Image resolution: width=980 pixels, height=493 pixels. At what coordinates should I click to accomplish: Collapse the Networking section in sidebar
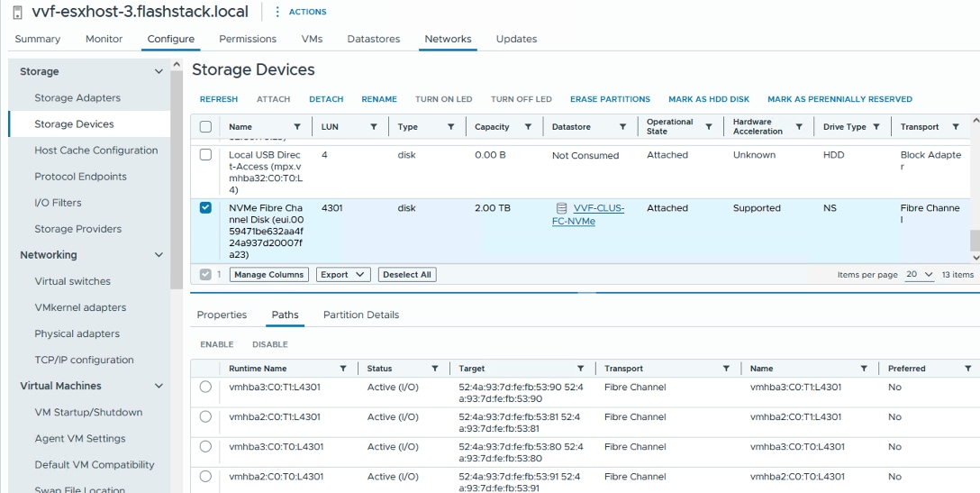[159, 255]
